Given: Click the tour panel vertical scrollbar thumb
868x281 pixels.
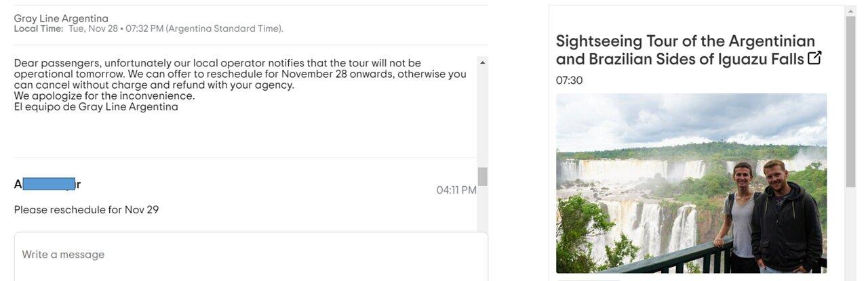Looking at the screenshot, I should click(x=850, y=102).
